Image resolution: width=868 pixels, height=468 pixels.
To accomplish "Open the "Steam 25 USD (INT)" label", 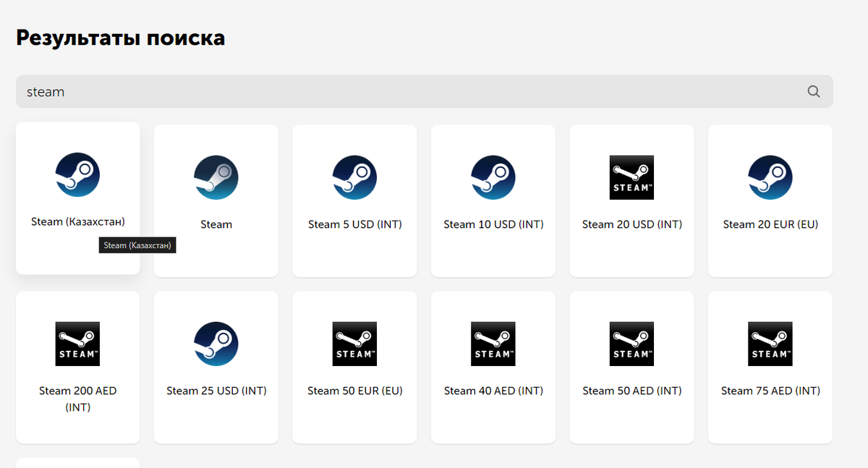I will [x=216, y=391].
